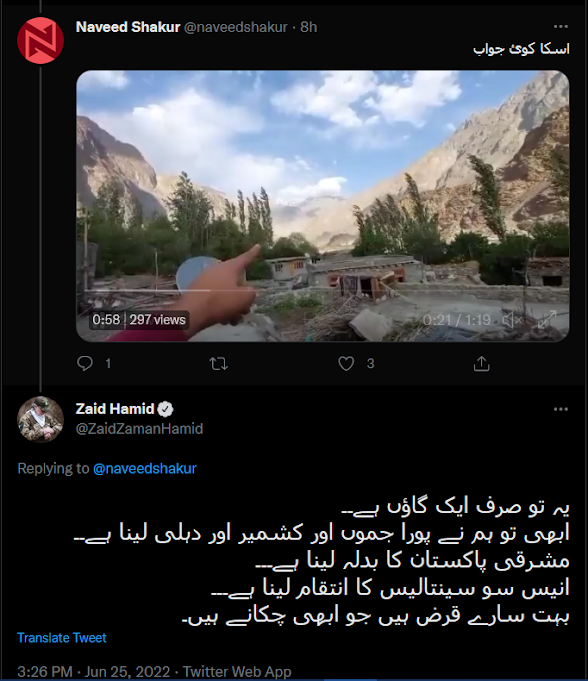This screenshot has width=588, height=681.
Task: Click the Zaid Hamid display name
Action: (115, 409)
